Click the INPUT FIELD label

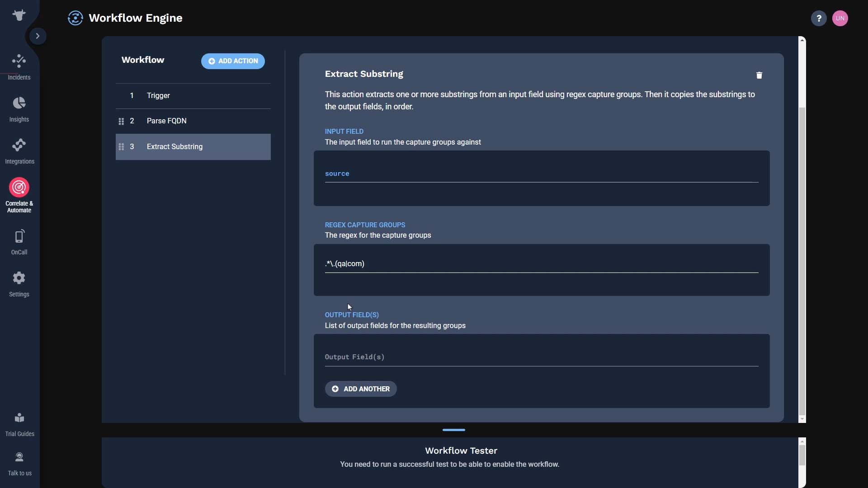344,131
